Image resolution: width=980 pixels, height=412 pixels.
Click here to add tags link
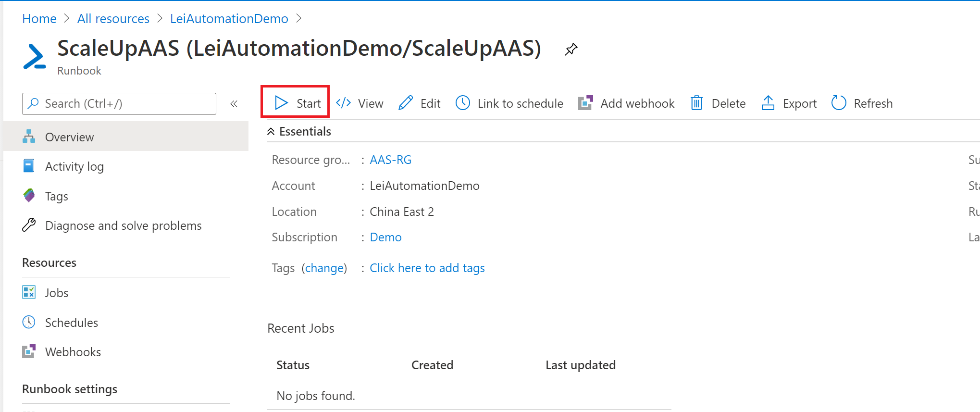(427, 268)
